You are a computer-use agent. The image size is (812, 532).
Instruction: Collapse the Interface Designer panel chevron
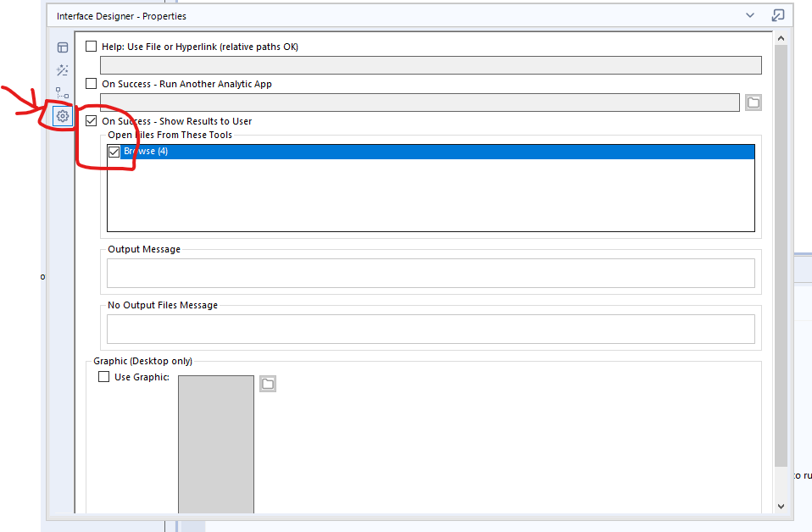pos(749,15)
